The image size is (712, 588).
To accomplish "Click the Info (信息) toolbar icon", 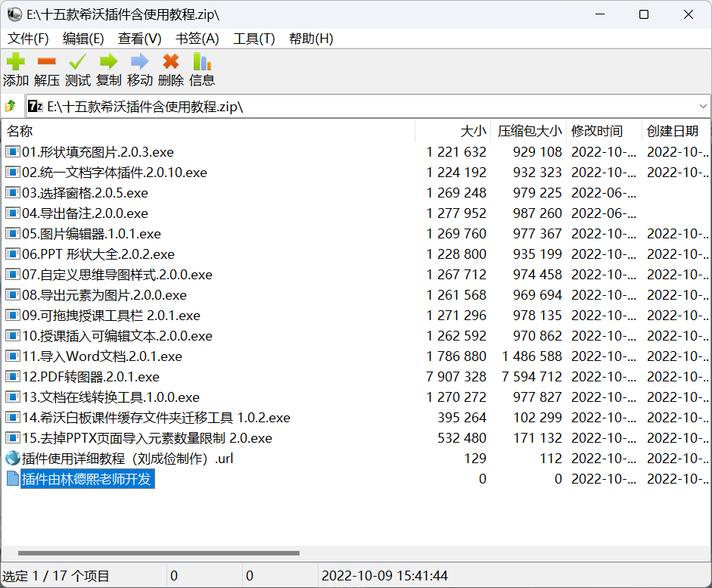I will pyautogui.click(x=201, y=63).
